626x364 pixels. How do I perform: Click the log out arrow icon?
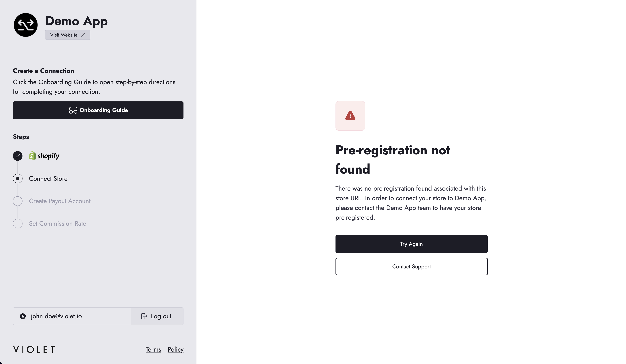pos(144,316)
